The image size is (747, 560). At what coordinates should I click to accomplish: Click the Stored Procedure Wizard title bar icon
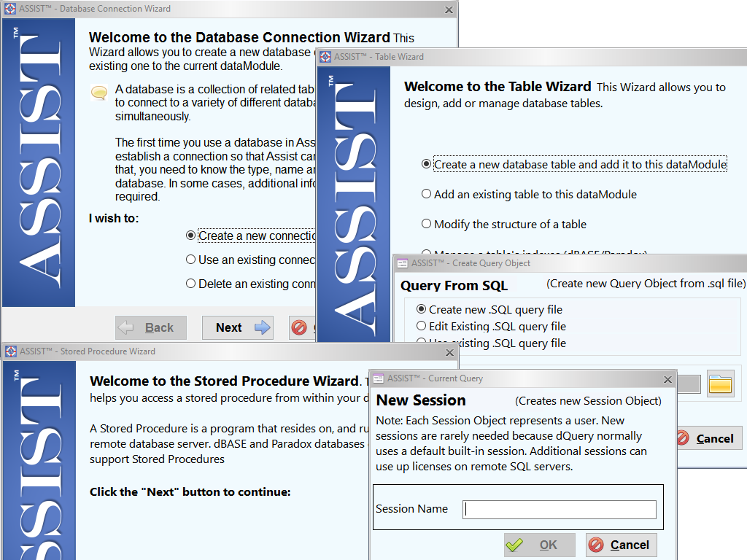pyautogui.click(x=10, y=351)
